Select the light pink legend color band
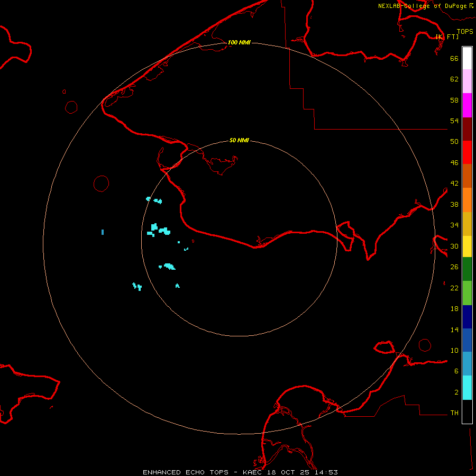Viewport: 476px width, 476px height. 467,81
